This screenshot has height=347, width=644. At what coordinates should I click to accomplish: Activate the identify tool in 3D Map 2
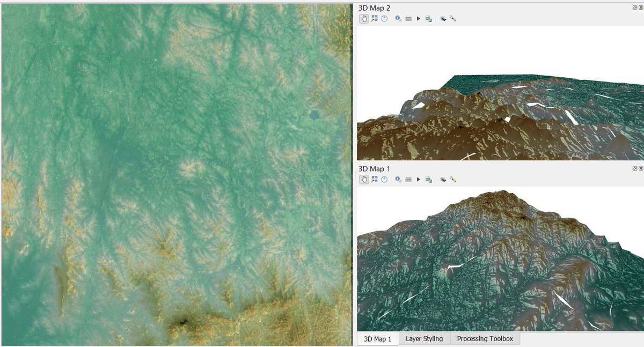point(398,18)
